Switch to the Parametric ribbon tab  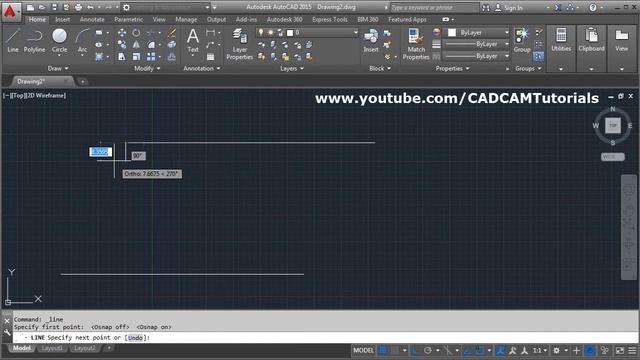[x=129, y=19]
